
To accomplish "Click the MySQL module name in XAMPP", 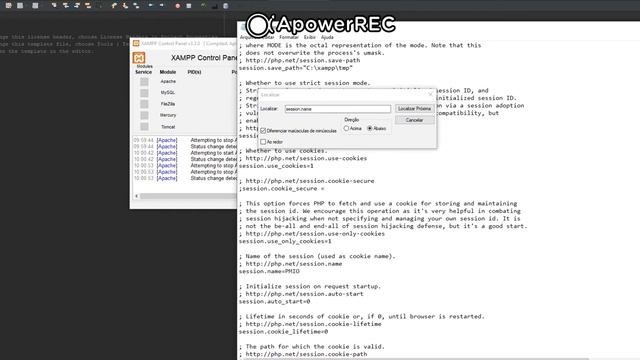I will [168, 93].
